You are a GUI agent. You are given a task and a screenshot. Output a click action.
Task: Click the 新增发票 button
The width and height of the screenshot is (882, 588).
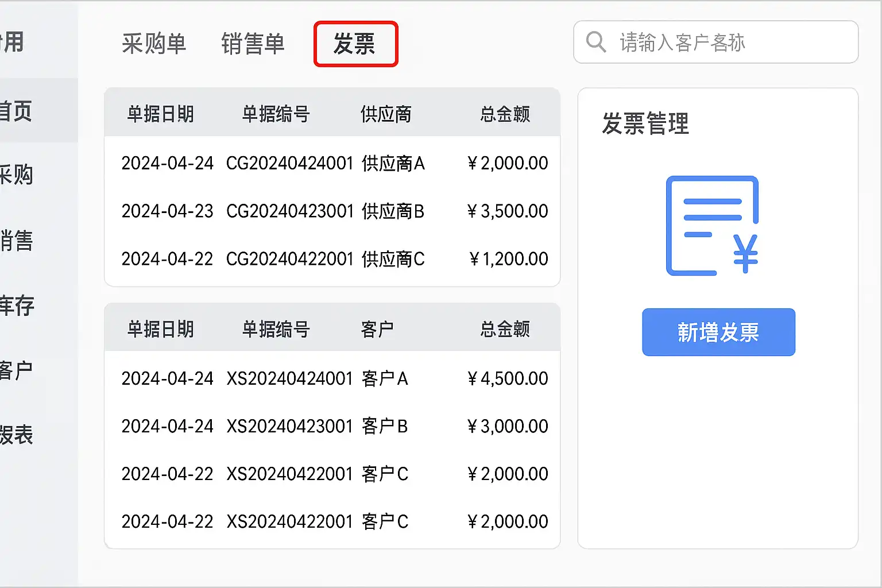[718, 332]
